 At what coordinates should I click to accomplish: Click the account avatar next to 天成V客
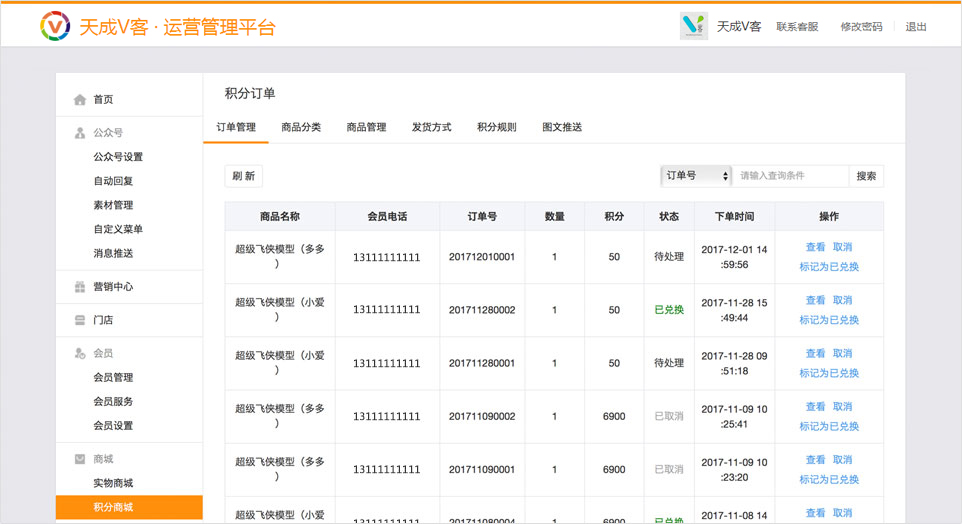click(693, 26)
